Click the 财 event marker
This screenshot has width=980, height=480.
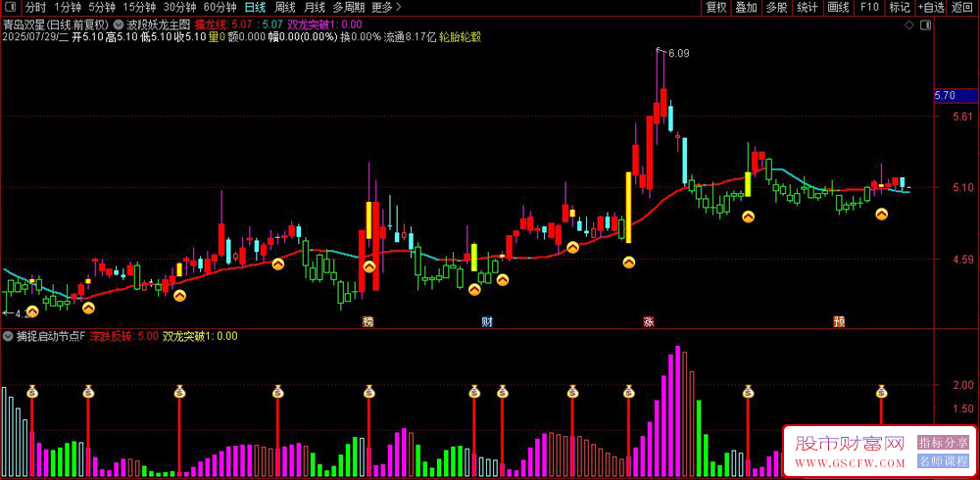pos(487,322)
